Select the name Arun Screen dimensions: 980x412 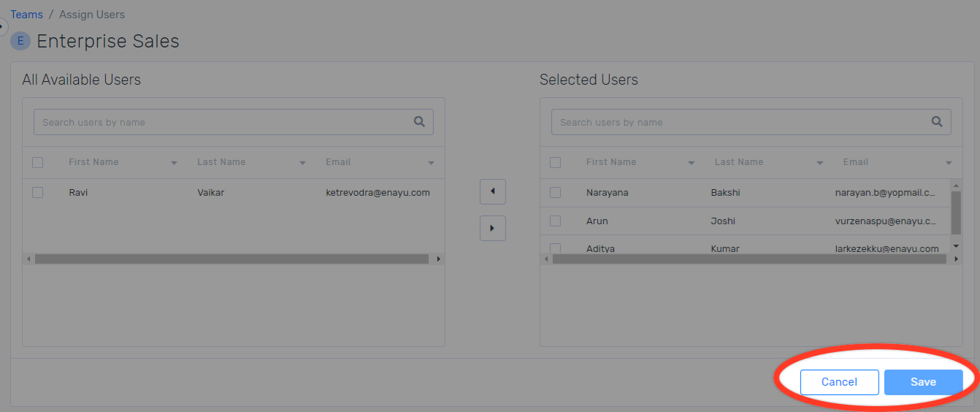[x=597, y=221]
